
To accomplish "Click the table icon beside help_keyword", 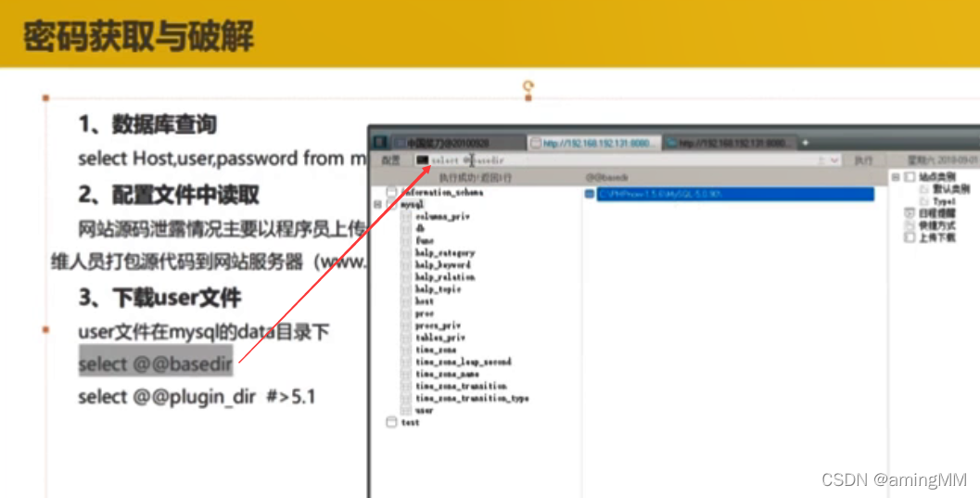I will (x=406, y=265).
